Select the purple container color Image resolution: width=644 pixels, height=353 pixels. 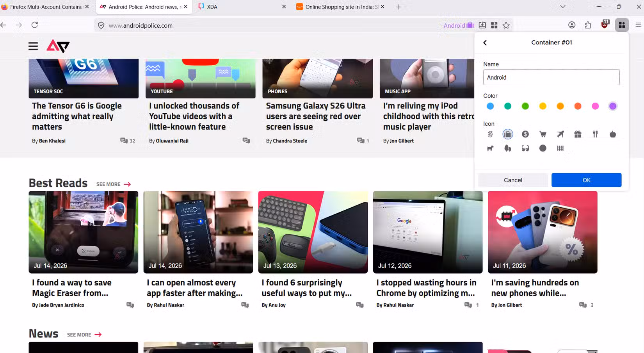pyautogui.click(x=613, y=106)
